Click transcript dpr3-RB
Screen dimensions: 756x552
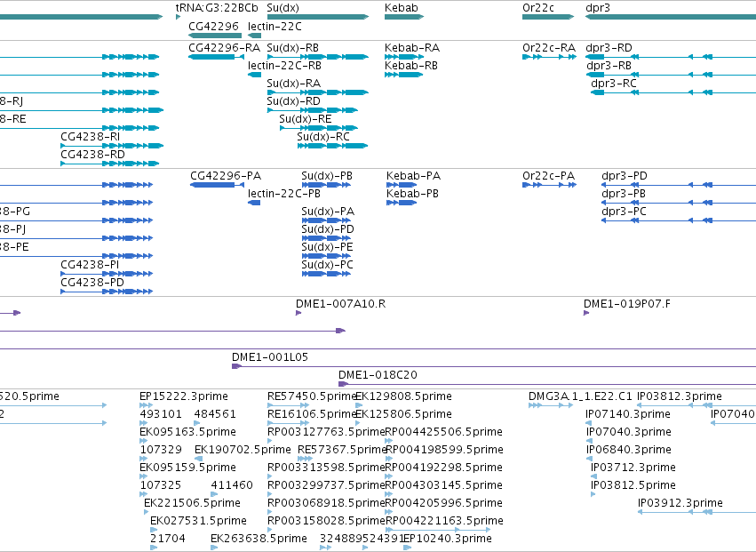tap(671, 75)
